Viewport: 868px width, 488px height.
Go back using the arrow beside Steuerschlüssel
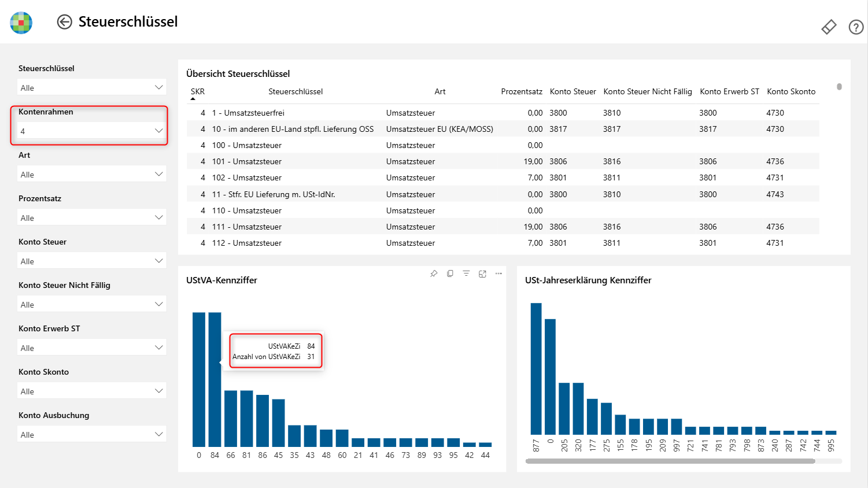pos(64,22)
